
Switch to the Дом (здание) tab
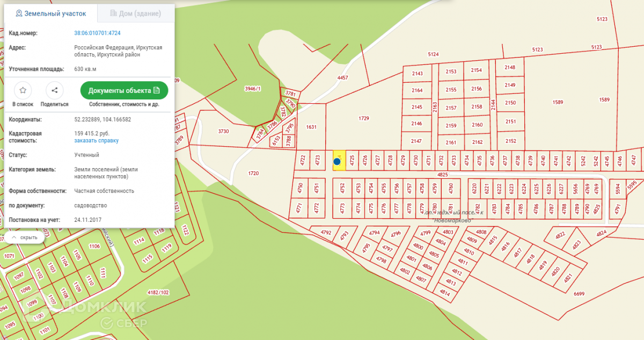pos(136,13)
